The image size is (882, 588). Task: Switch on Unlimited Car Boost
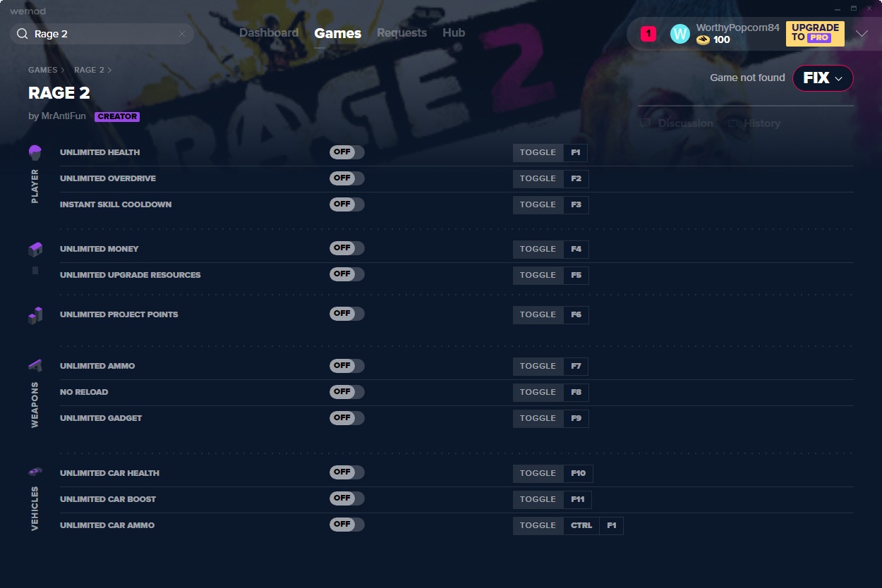click(x=346, y=498)
